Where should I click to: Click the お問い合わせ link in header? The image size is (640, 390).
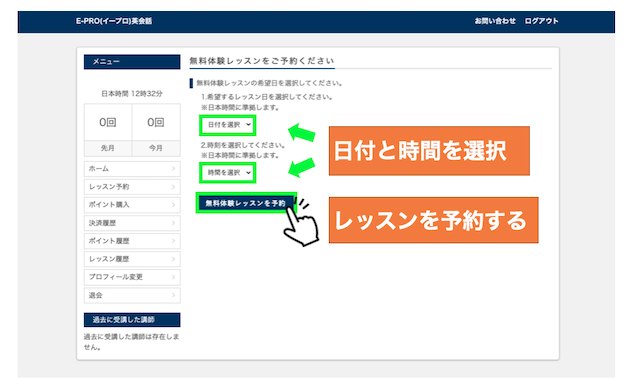(495, 21)
